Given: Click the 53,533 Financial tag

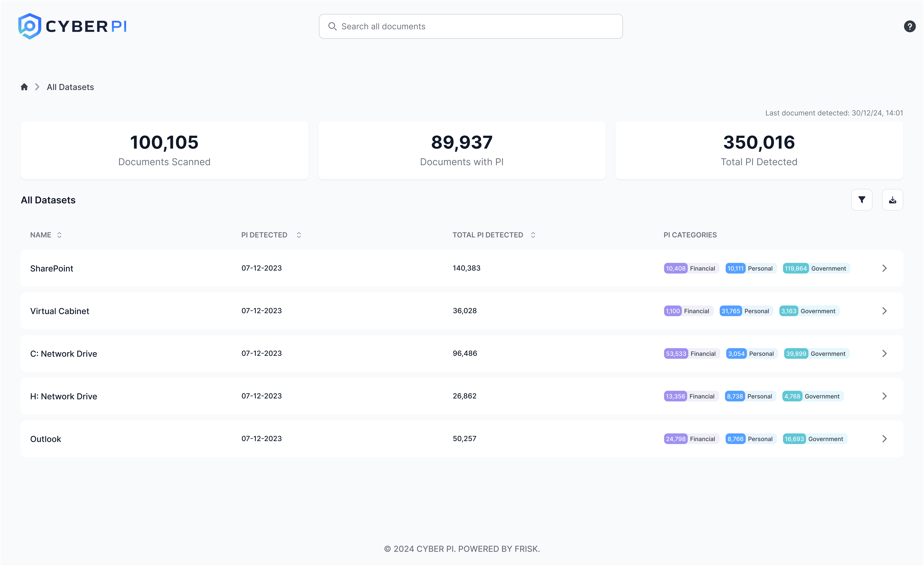Looking at the screenshot, I should click(x=692, y=354).
